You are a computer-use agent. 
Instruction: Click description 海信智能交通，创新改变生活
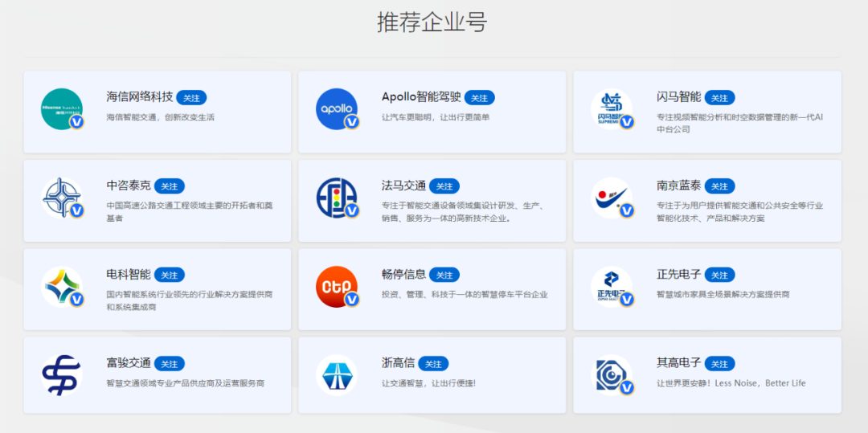161,117
